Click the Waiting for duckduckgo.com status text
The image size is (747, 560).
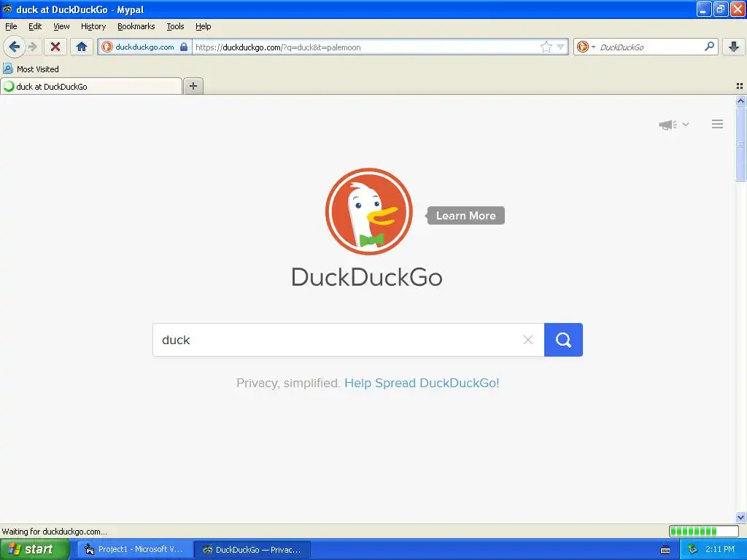pyautogui.click(x=54, y=532)
